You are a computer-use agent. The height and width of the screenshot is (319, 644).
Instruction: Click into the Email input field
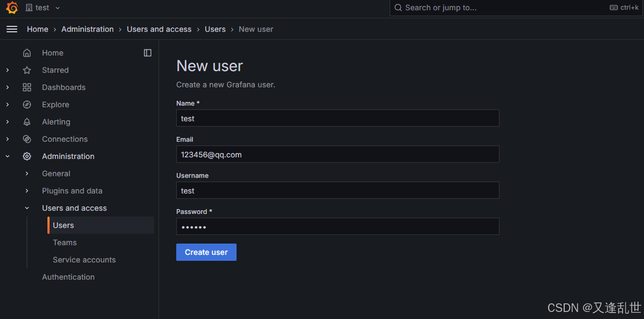pos(337,154)
